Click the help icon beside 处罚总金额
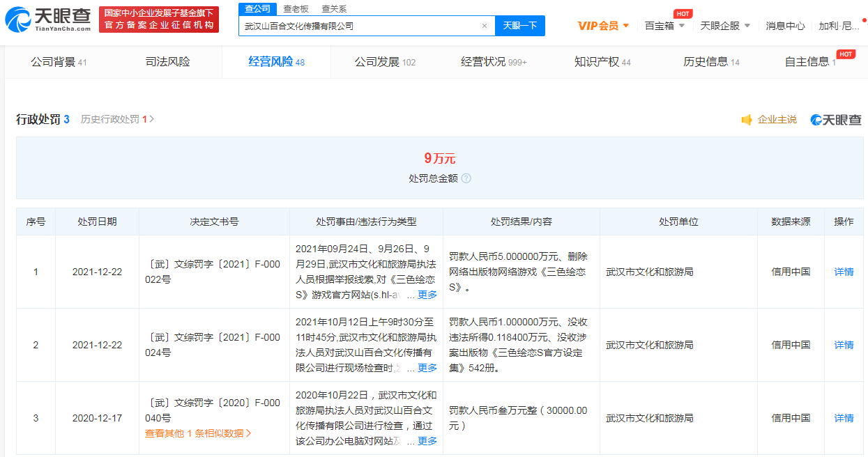 [x=466, y=178]
